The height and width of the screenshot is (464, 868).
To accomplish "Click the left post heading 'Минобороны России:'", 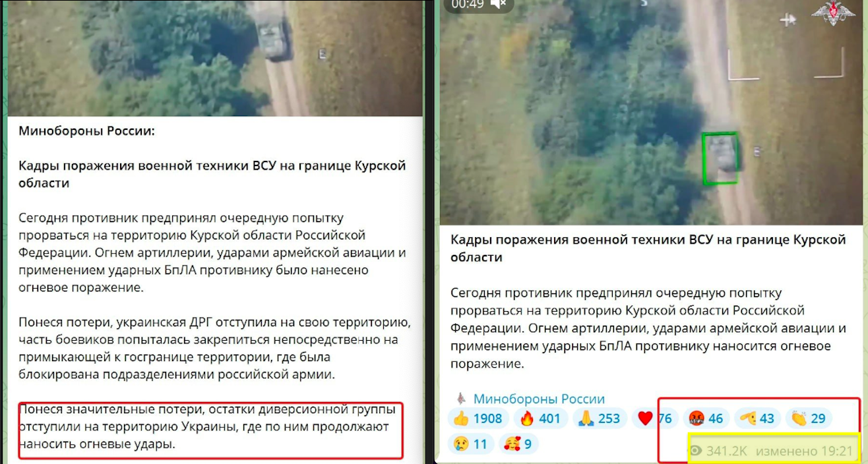I will pyautogui.click(x=86, y=131).
